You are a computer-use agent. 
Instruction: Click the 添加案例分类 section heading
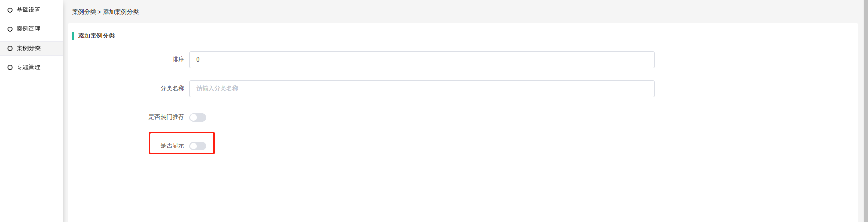(96, 36)
